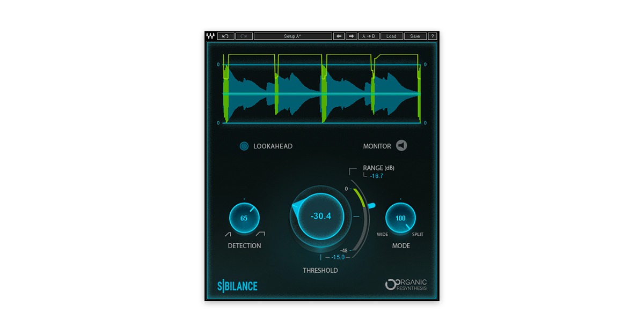
Task: Click the Waves logo in the toolbar
Action: pyautogui.click(x=210, y=36)
